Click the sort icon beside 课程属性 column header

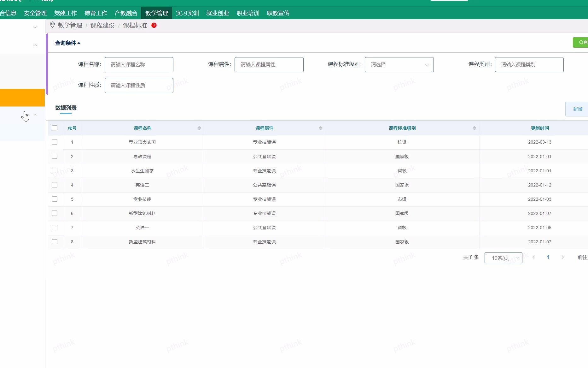click(321, 128)
